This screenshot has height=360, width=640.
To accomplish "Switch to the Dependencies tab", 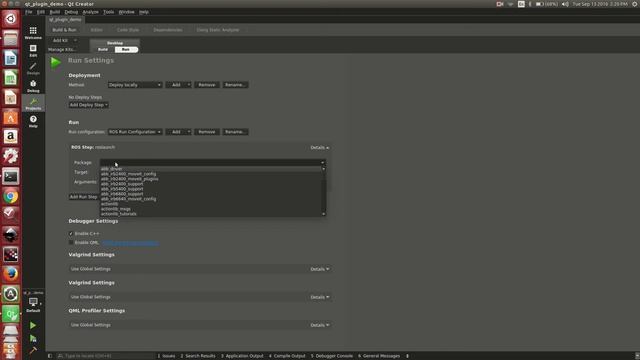I will click(168, 30).
